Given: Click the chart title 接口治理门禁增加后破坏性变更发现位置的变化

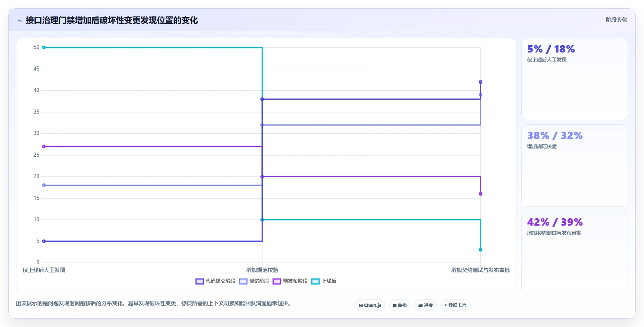Looking at the screenshot, I should pos(112,21).
